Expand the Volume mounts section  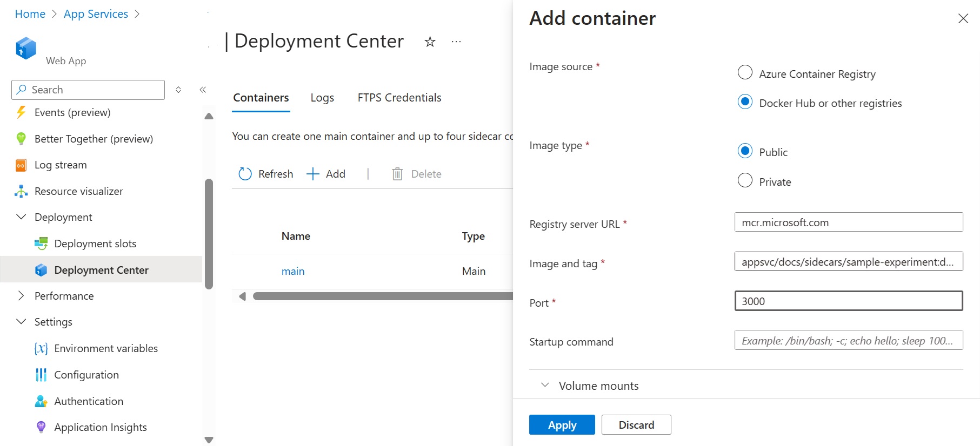coord(545,385)
